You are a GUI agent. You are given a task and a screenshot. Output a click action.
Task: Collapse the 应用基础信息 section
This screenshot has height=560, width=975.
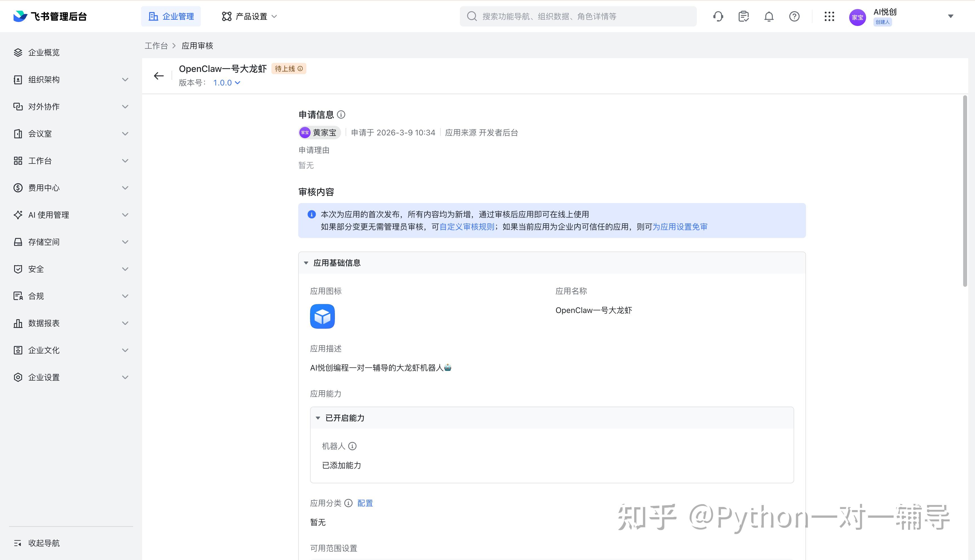[306, 263]
